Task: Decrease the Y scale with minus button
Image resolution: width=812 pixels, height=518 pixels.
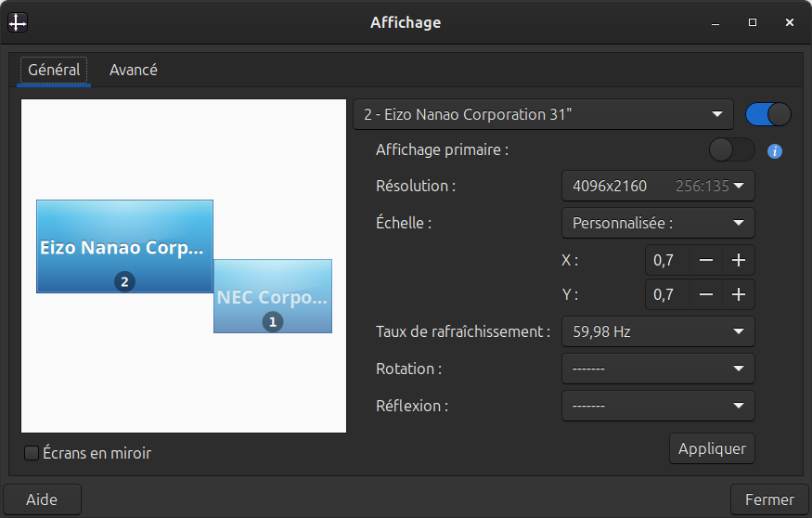Action: pos(706,294)
